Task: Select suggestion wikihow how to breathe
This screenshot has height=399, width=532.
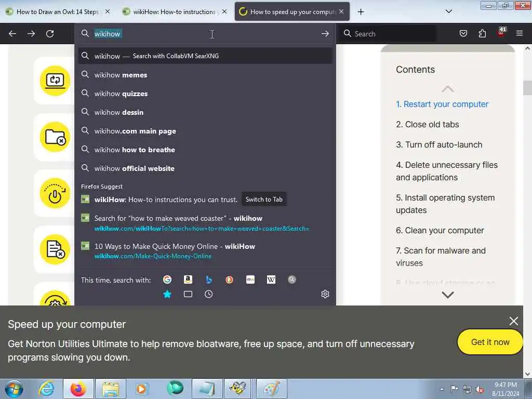Action: pyautogui.click(x=205, y=150)
